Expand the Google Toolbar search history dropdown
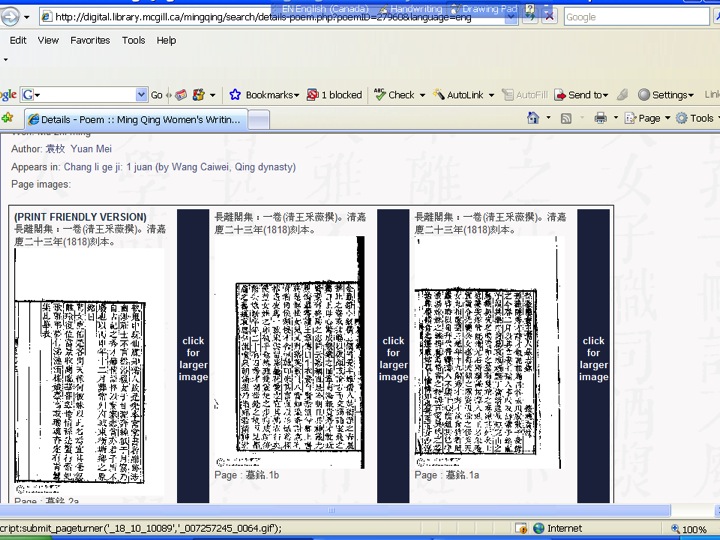The height and width of the screenshot is (540, 720). coord(141,95)
